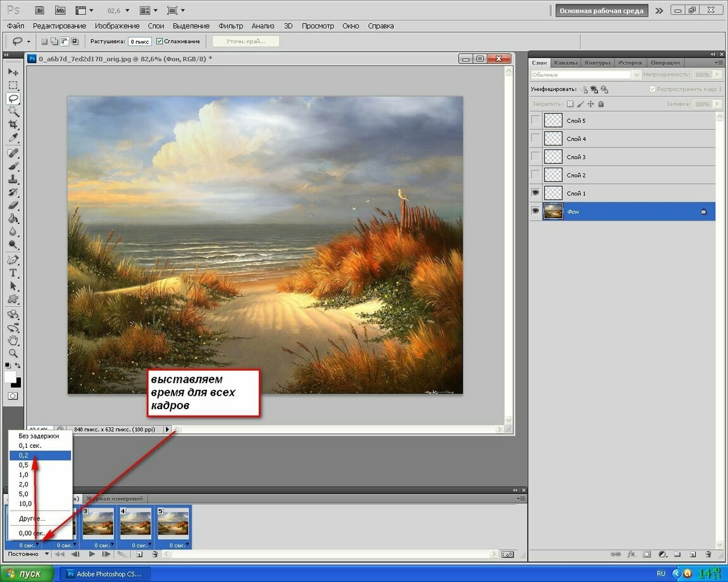Select the Magic Wand tool
Screen dimensions: 728x582
pyautogui.click(x=13, y=111)
